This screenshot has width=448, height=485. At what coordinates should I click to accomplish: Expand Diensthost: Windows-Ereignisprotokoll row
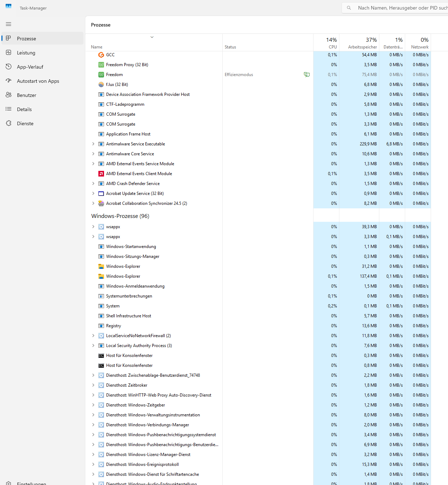coord(93,464)
